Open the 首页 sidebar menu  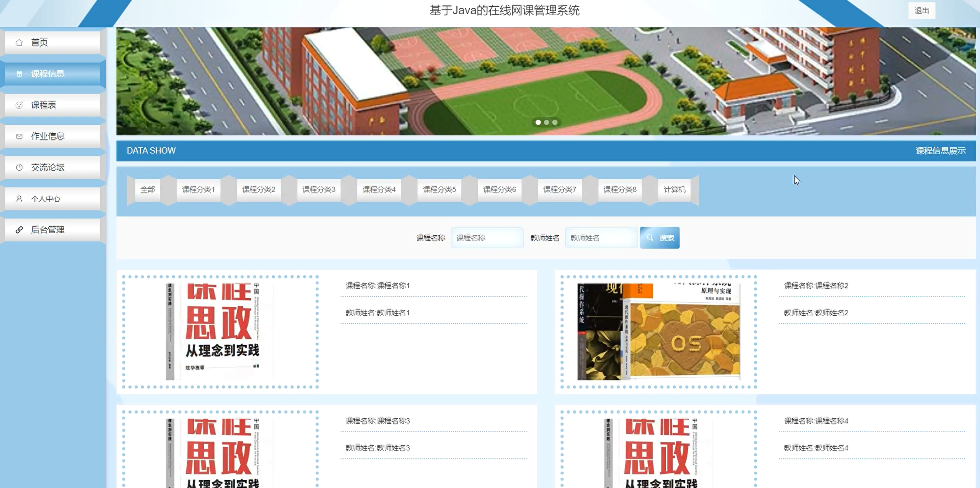pos(53,42)
